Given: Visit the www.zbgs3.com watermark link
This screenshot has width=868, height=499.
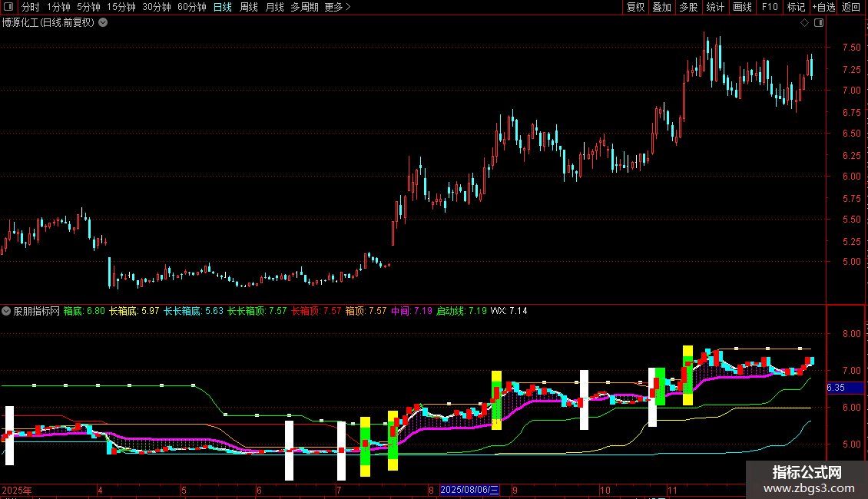Looking at the screenshot, I should (x=807, y=487).
